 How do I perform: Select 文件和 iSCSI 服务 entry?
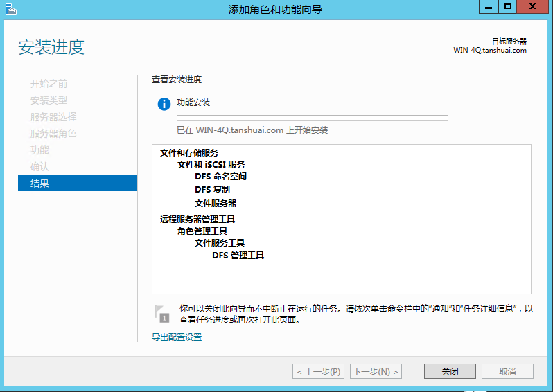[x=211, y=165]
